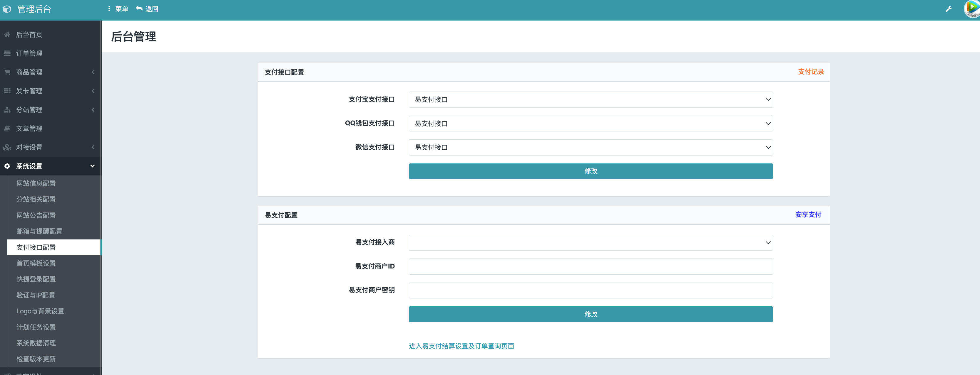This screenshot has height=375, width=980.
Task: Click the 易支付商户ID input field
Action: [591, 267]
